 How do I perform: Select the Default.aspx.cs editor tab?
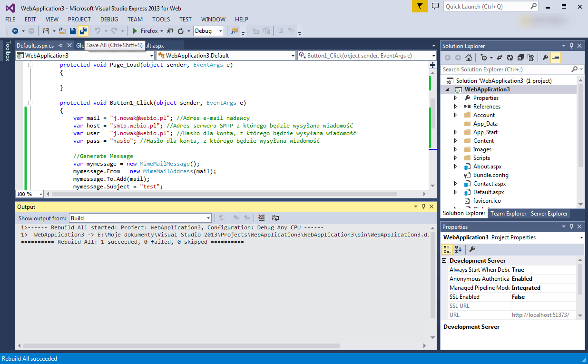[x=35, y=46]
